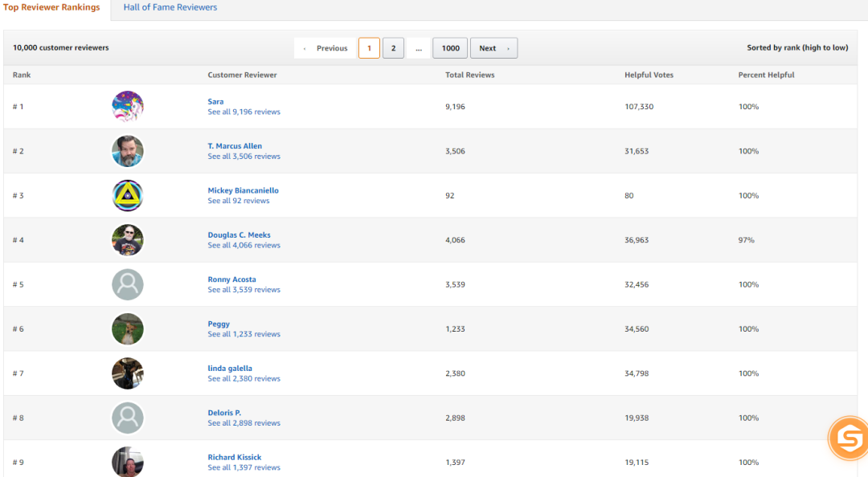Switch to Hall of Fame Reviewers tab
This screenshot has width=868, height=477.
(170, 7)
